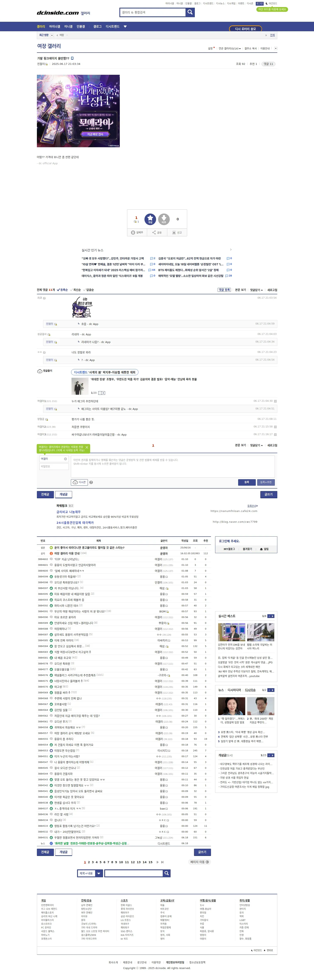Collapse comments with lower 댓글닫기

point(256,445)
